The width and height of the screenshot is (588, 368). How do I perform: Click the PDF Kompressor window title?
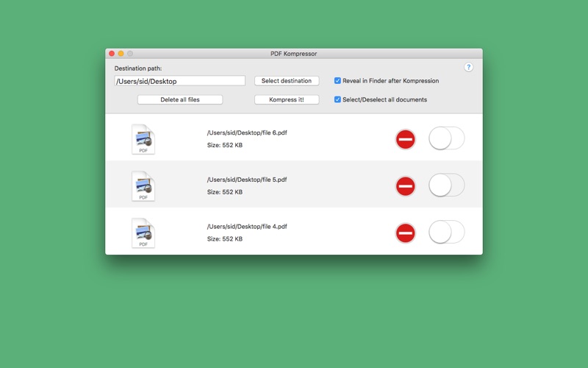tap(293, 54)
